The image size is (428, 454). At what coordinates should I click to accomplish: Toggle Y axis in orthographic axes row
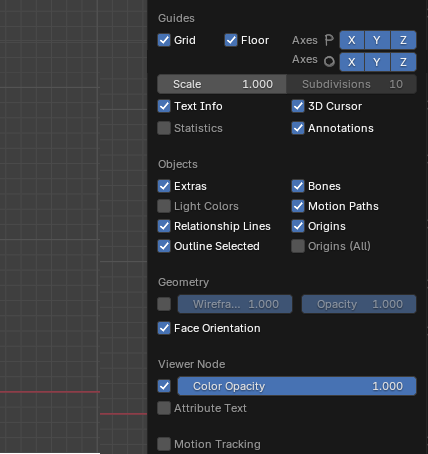click(377, 62)
